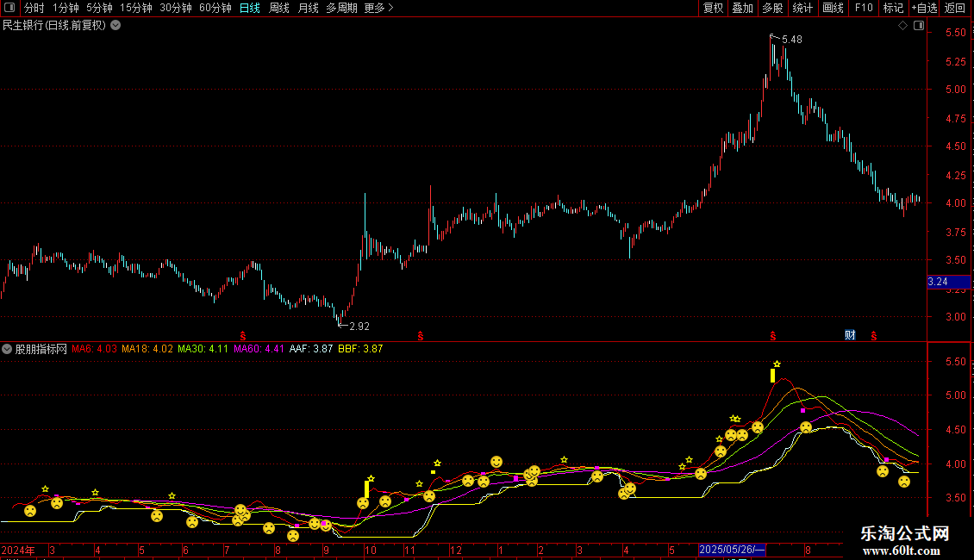Open the F10 company info

(x=864, y=8)
